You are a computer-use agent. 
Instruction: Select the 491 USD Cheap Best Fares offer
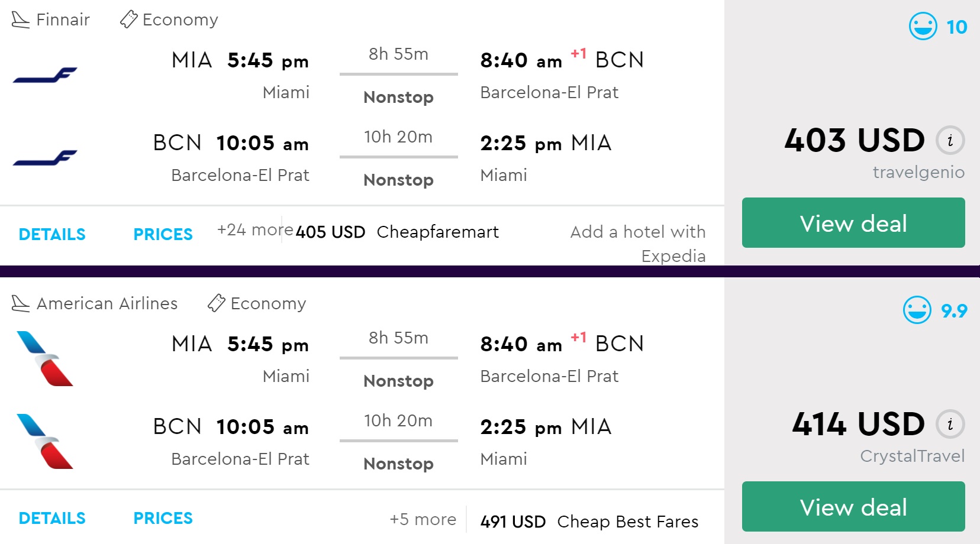(589, 522)
